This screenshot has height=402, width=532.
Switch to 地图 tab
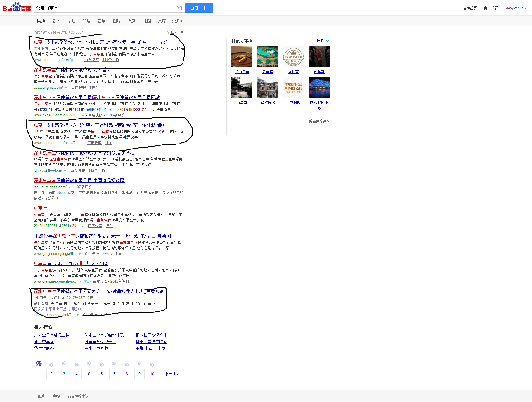[147, 21]
